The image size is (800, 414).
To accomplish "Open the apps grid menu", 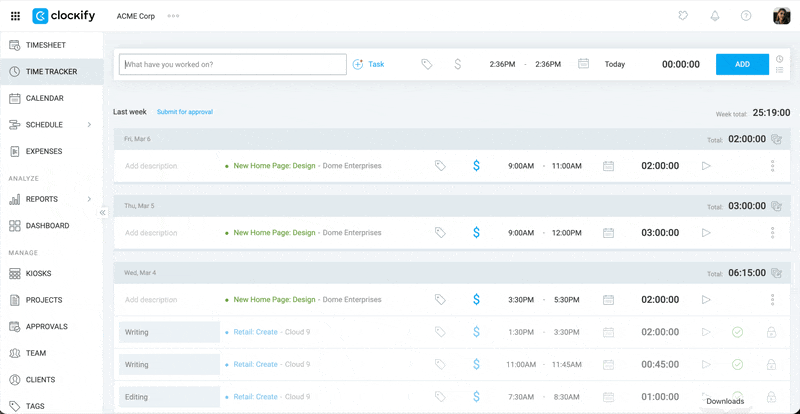I will pos(15,16).
